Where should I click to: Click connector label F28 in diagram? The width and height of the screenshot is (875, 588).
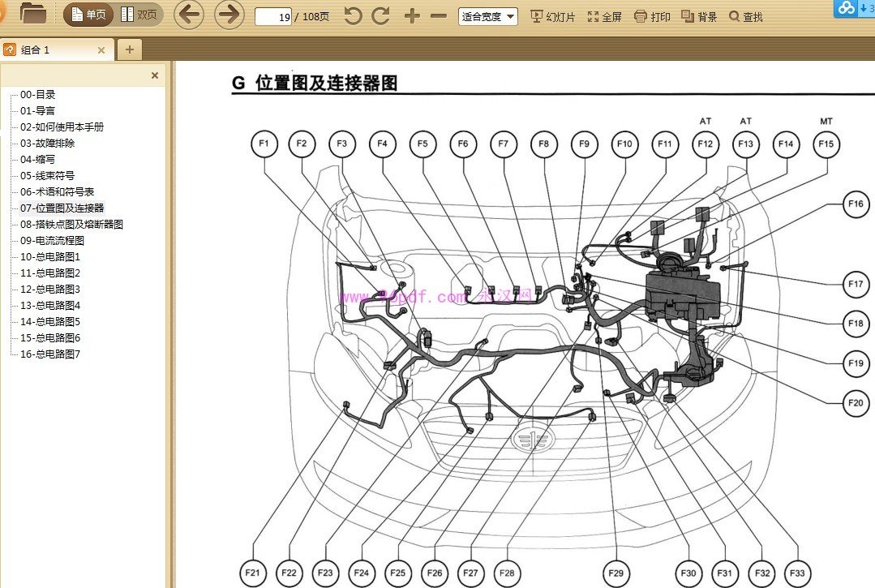(507, 573)
